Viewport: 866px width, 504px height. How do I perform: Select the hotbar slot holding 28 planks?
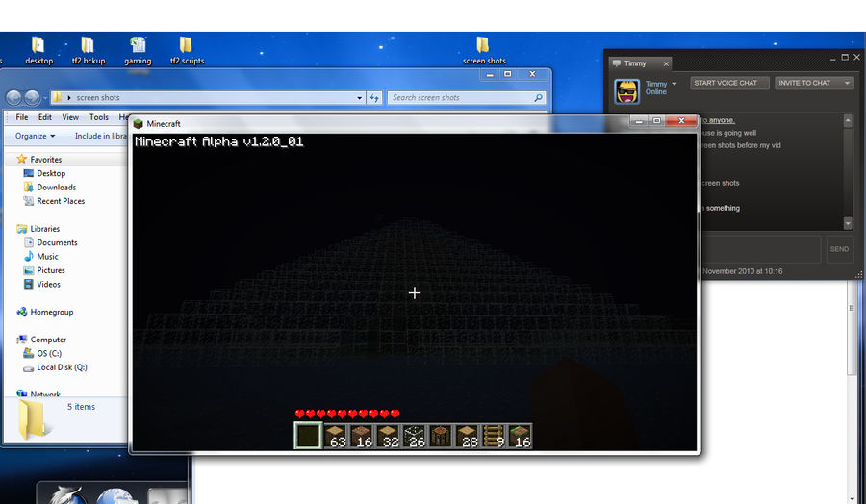click(467, 436)
